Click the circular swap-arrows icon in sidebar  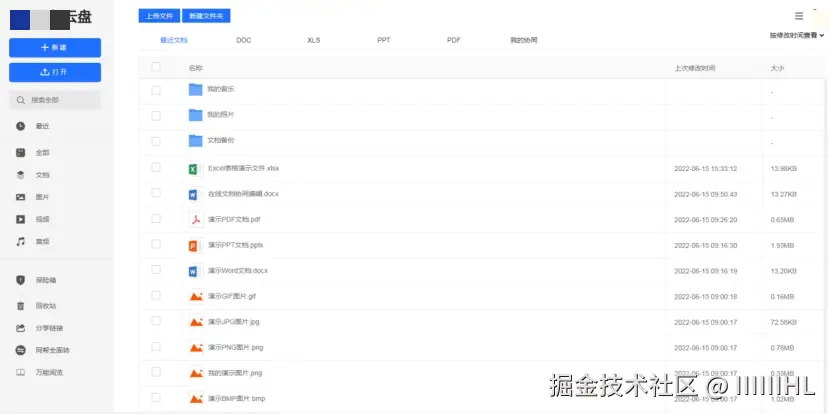[x=21, y=350]
